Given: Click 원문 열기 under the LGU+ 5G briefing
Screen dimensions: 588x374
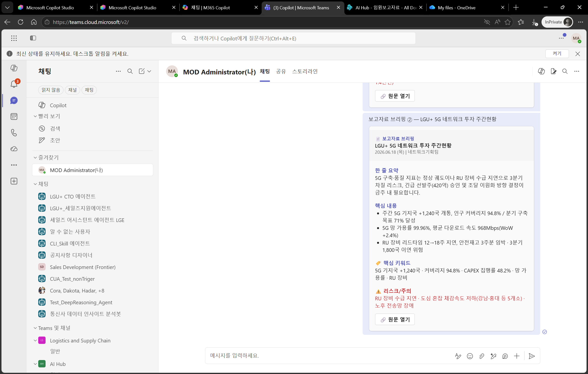Looking at the screenshot, I should click(395, 319).
